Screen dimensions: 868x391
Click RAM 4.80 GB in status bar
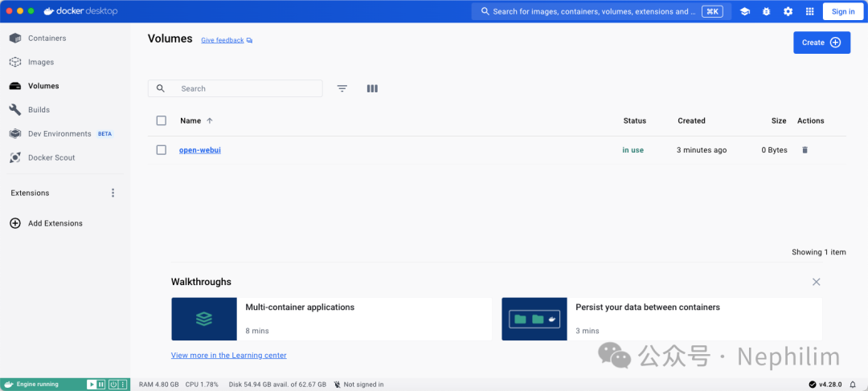159,385
